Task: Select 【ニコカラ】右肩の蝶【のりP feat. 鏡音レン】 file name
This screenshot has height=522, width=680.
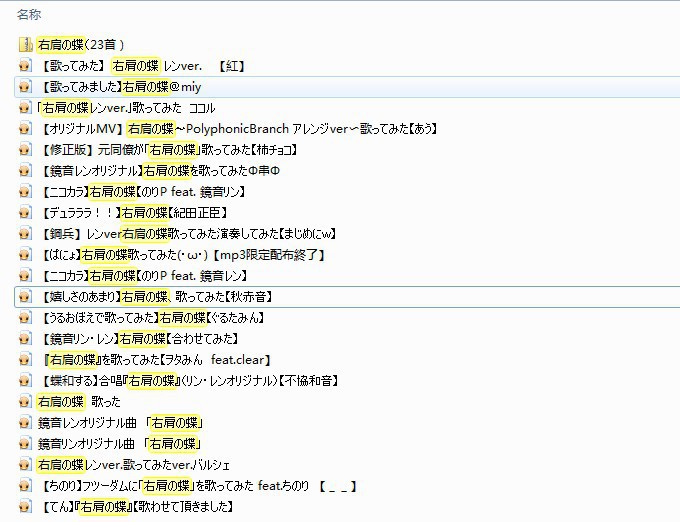Action: pos(145,276)
